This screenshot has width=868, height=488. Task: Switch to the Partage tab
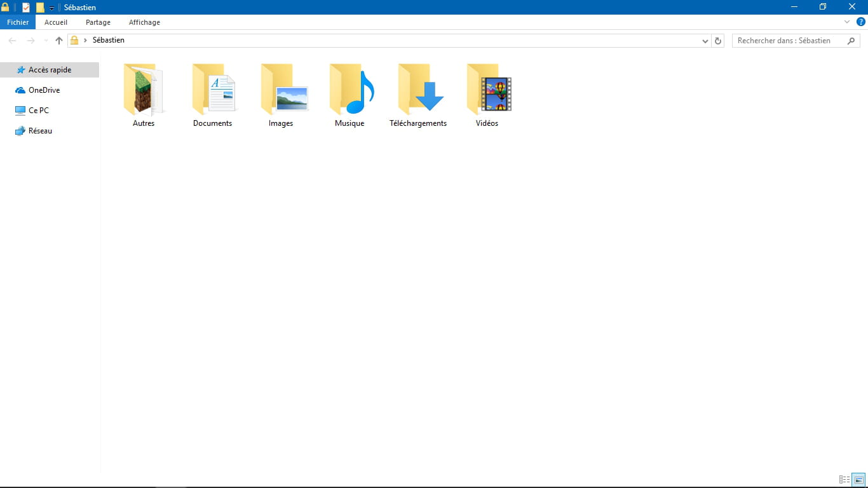(x=98, y=22)
